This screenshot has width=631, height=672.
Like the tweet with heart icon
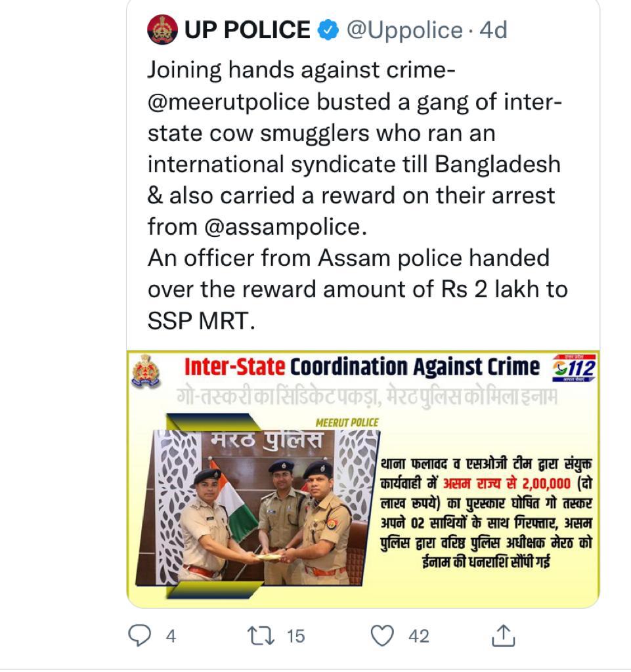(382, 635)
